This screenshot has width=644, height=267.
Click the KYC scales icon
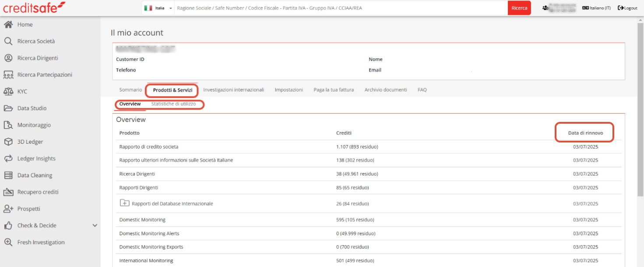click(8, 91)
